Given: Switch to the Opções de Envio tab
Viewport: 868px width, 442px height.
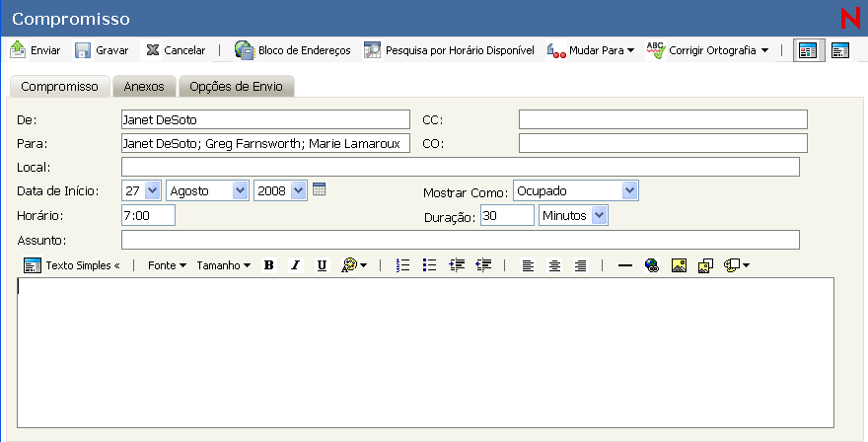Looking at the screenshot, I should point(237,87).
